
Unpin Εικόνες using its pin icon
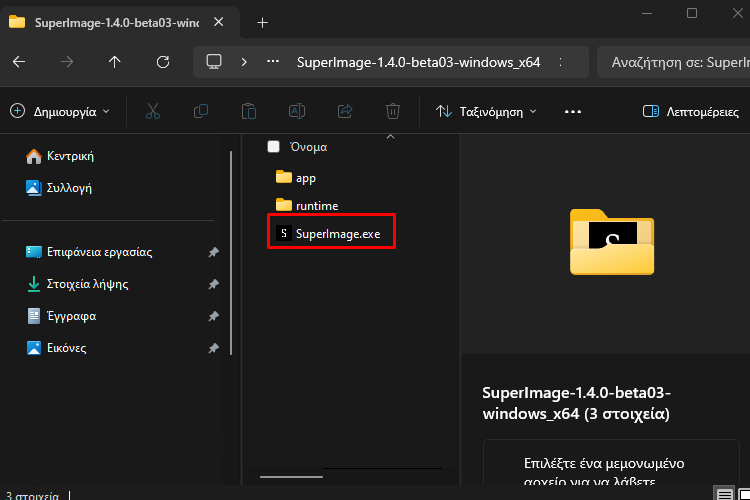tap(213, 348)
